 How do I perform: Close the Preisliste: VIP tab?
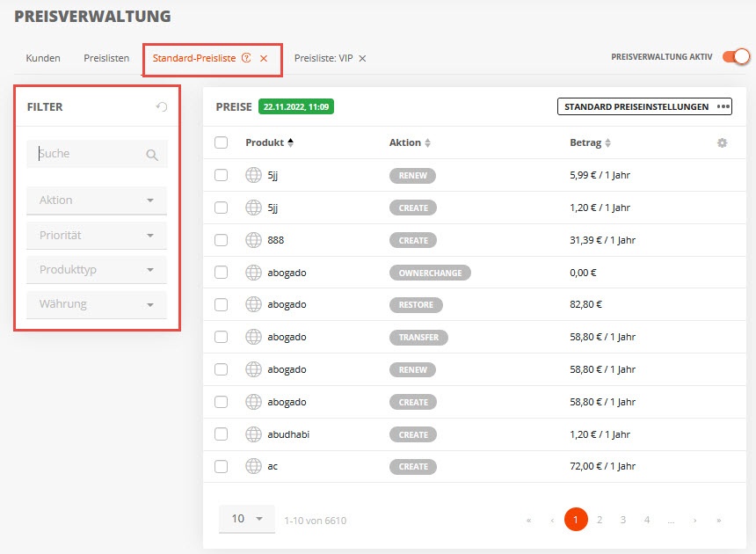(x=362, y=58)
